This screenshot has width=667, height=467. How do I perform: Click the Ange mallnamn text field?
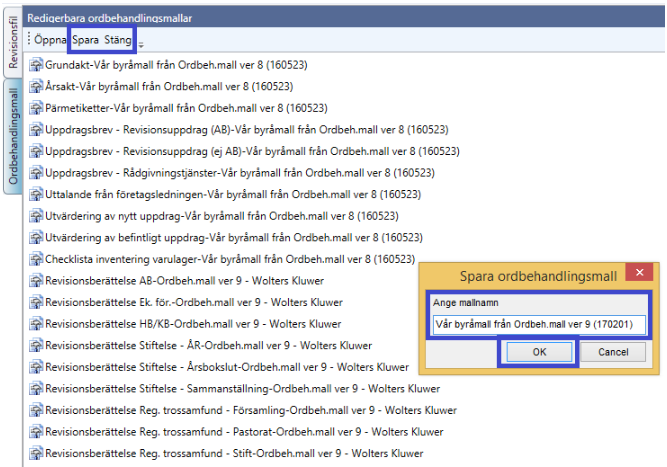click(x=539, y=325)
